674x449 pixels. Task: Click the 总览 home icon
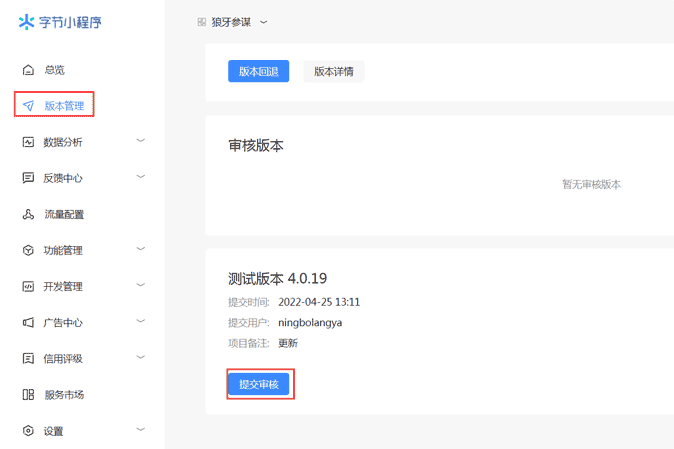[x=28, y=70]
